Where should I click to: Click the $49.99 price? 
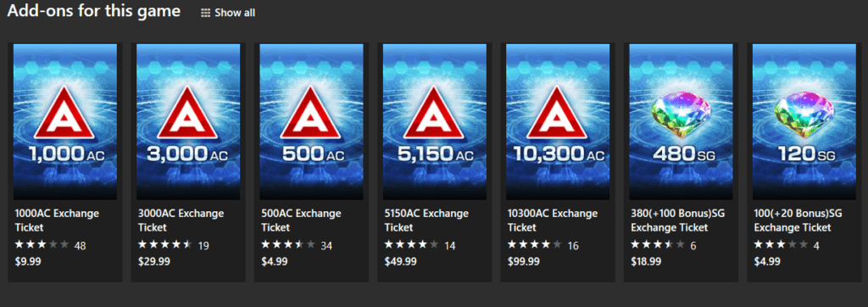[400, 261]
